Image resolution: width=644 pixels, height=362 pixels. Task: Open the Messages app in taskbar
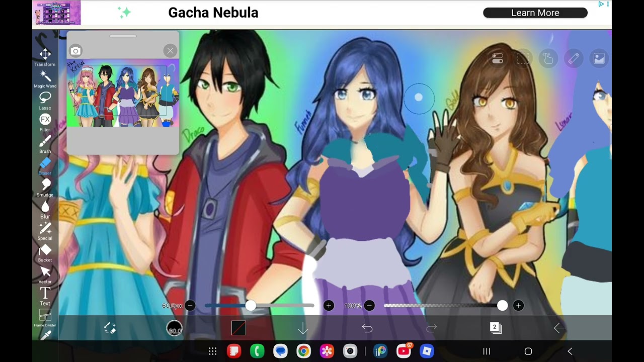tap(280, 351)
